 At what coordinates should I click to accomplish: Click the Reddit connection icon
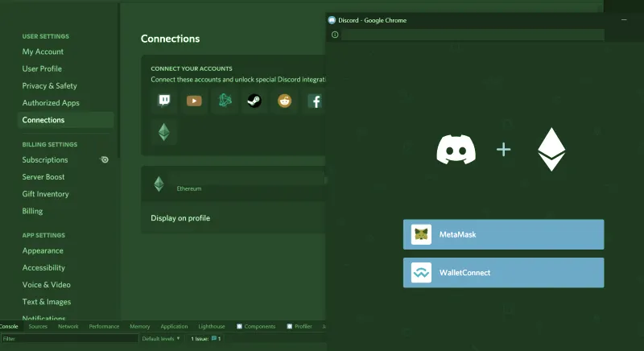pos(285,101)
